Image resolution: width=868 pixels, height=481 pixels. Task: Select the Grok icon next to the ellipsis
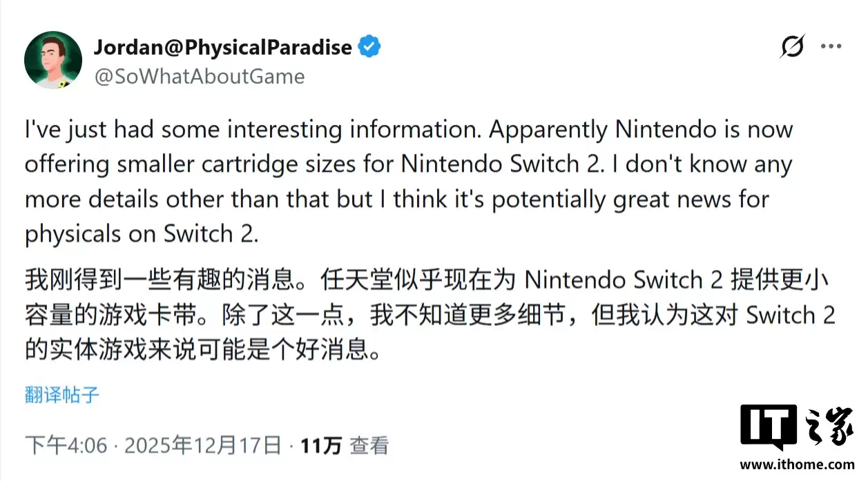tap(793, 46)
